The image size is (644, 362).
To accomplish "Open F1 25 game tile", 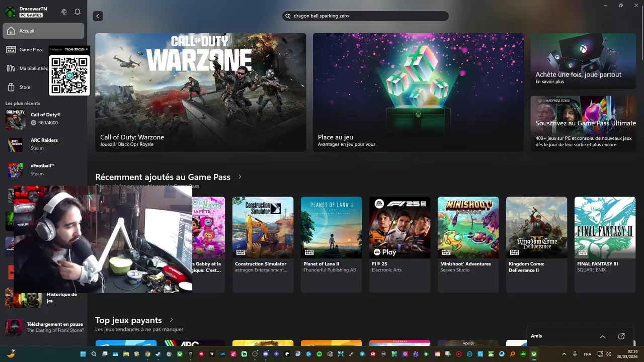I will 399,244.
